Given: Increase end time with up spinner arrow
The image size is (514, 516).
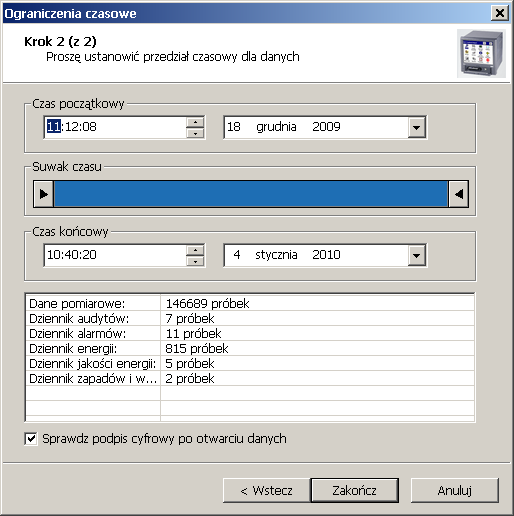Looking at the screenshot, I should pos(195,250).
